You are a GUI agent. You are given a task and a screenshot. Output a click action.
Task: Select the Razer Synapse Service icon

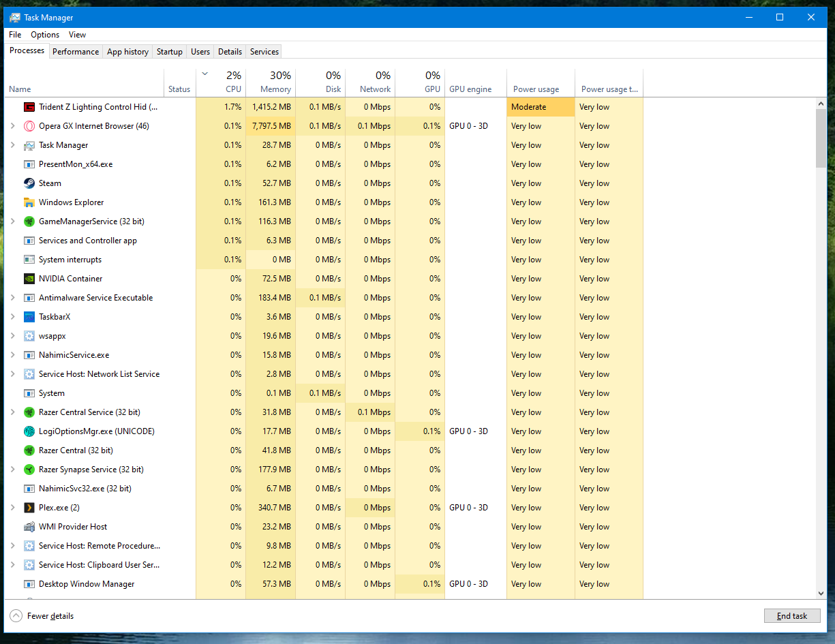pos(29,470)
